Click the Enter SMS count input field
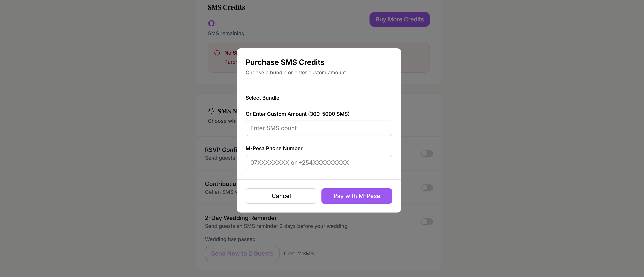 coord(319,128)
